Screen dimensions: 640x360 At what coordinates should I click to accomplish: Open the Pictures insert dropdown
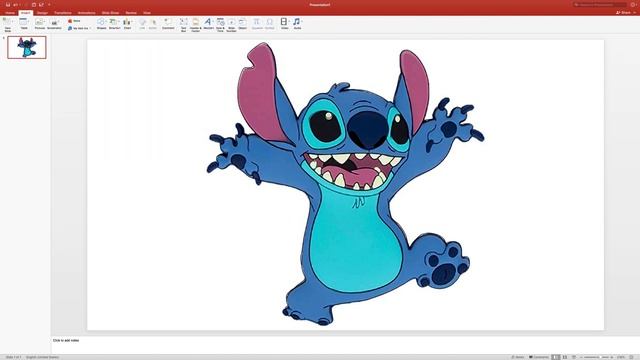pyautogui.click(x=40, y=24)
